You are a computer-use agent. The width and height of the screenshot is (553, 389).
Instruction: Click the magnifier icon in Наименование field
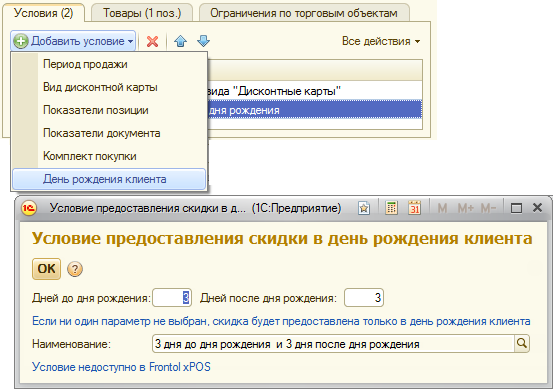pyautogui.click(x=522, y=343)
